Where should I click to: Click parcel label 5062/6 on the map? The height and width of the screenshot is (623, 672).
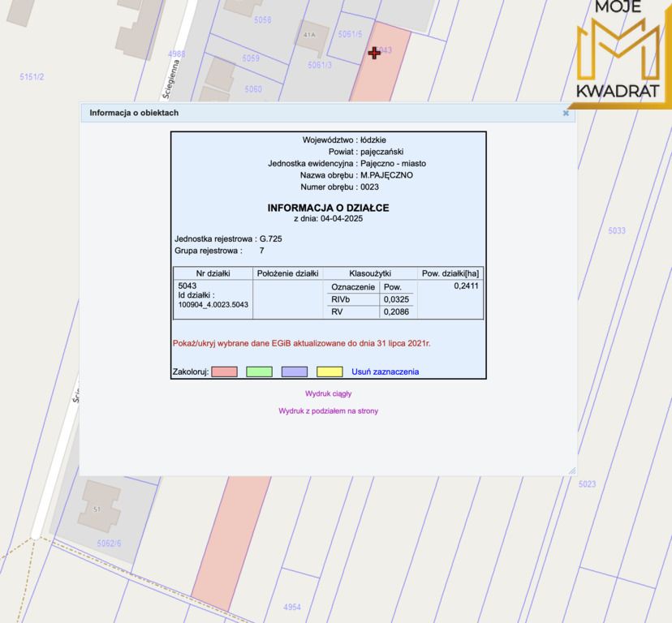[x=109, y=544]
